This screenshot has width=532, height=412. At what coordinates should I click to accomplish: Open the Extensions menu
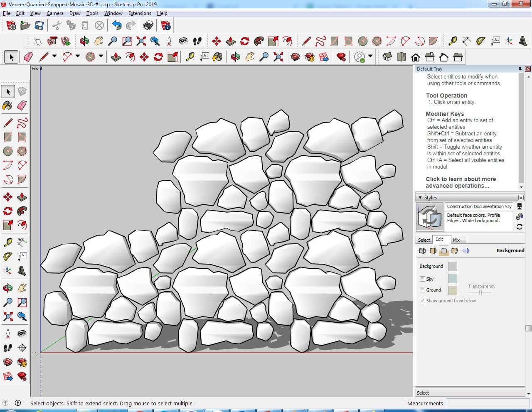(140, 13)
